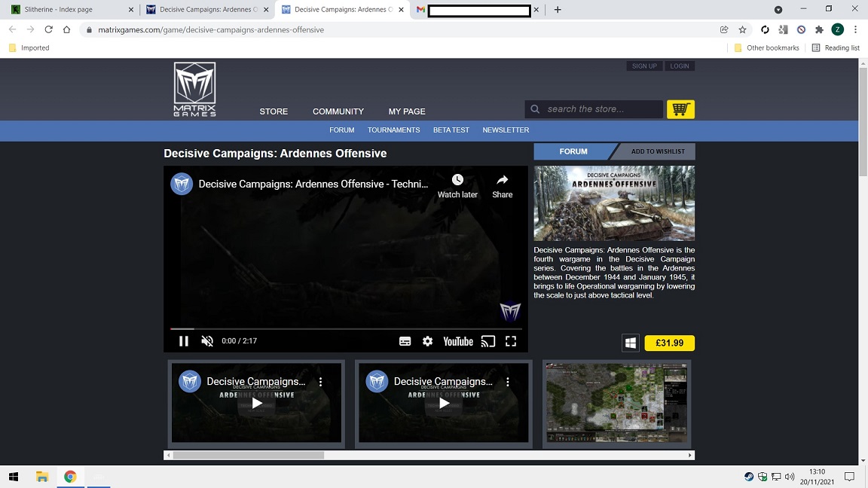Click the £31.99 price button

(669, 343)
